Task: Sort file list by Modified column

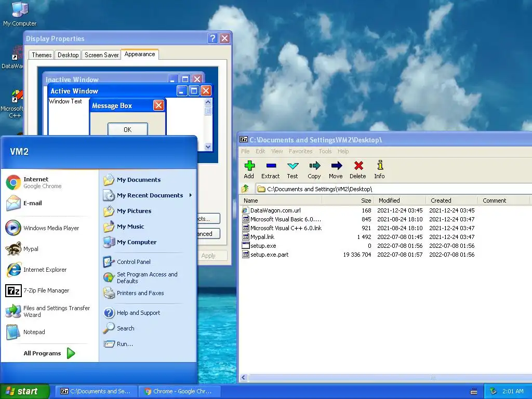Action: click(400, 201)
